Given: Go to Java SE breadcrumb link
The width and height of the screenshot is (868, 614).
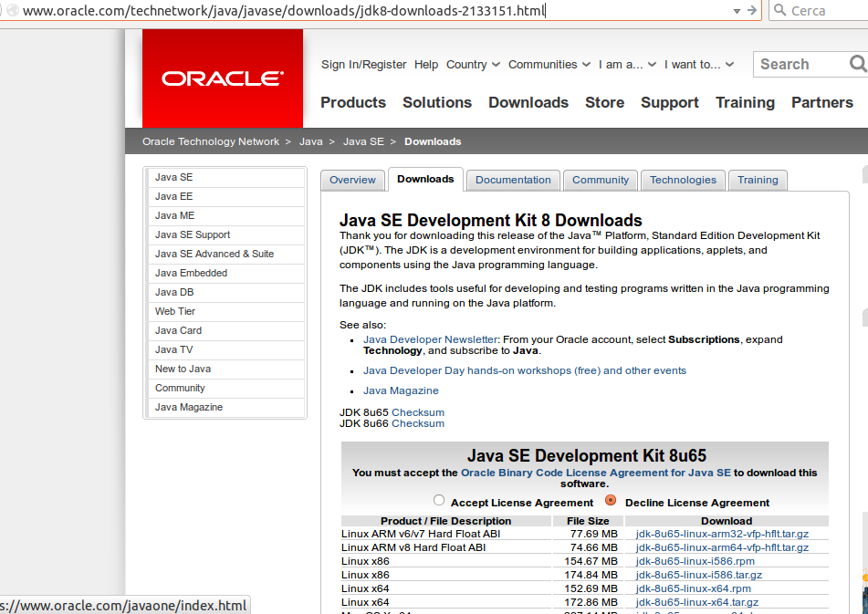Looking at the screenshot, I should [363, 141].
